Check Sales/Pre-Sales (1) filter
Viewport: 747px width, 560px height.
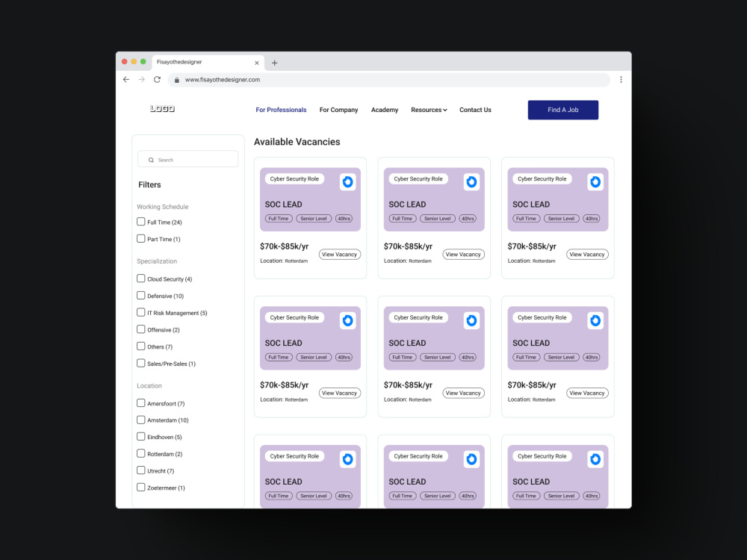coord(141,363)
